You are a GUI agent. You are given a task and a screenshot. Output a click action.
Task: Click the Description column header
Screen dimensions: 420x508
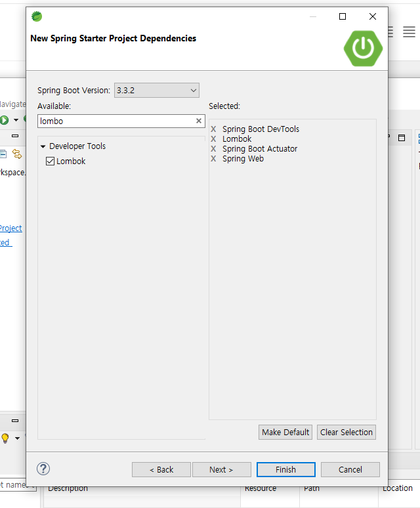pos(68,488)
